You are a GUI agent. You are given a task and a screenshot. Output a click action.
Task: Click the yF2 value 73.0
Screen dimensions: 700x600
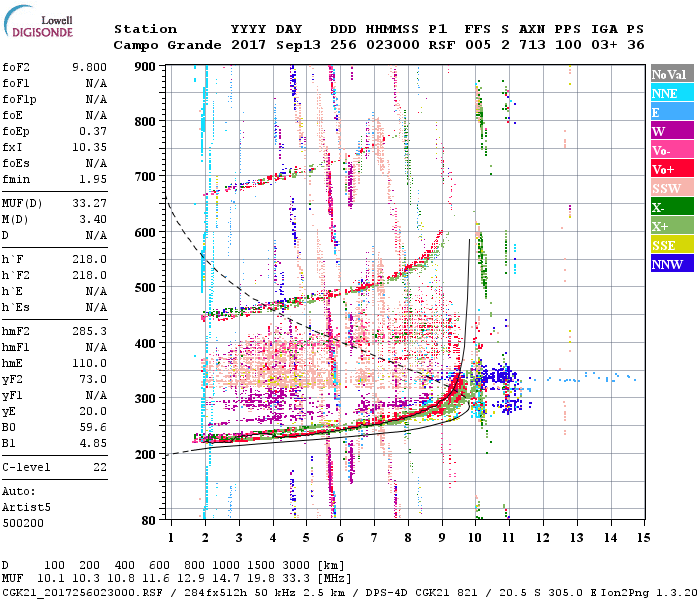coord(93,379)
